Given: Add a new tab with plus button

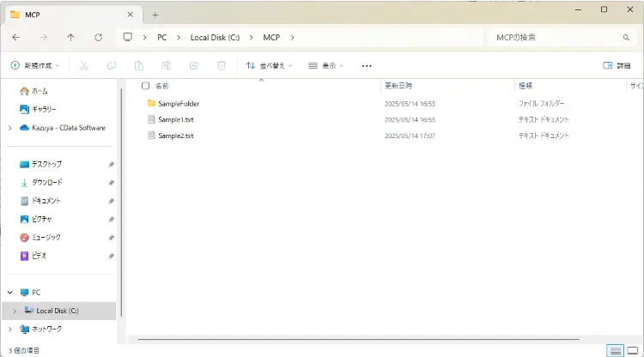Looking at the screenshot, I should (155, 15).
